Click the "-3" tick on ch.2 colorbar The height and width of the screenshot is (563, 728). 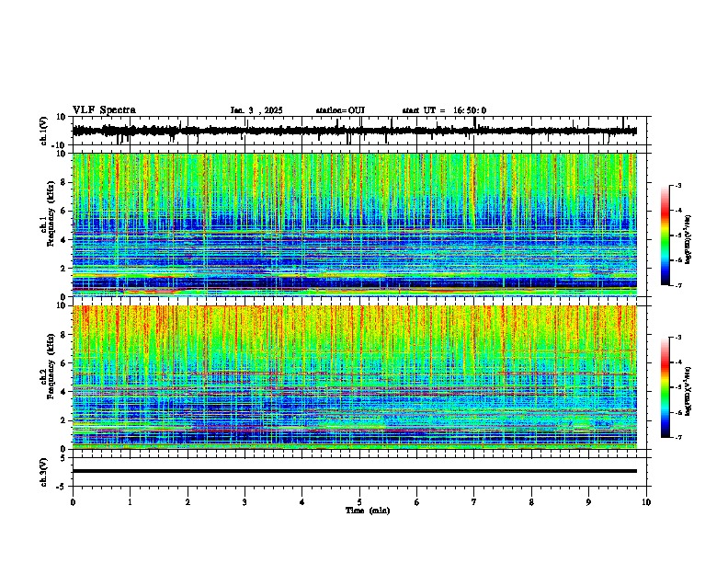[x=678, y=338]
